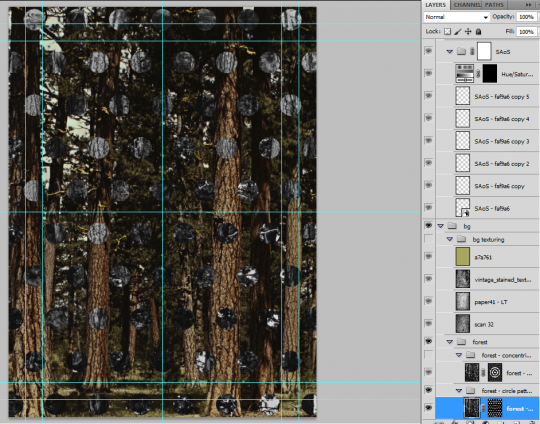Hide the forest group

(x=428, y=341)
